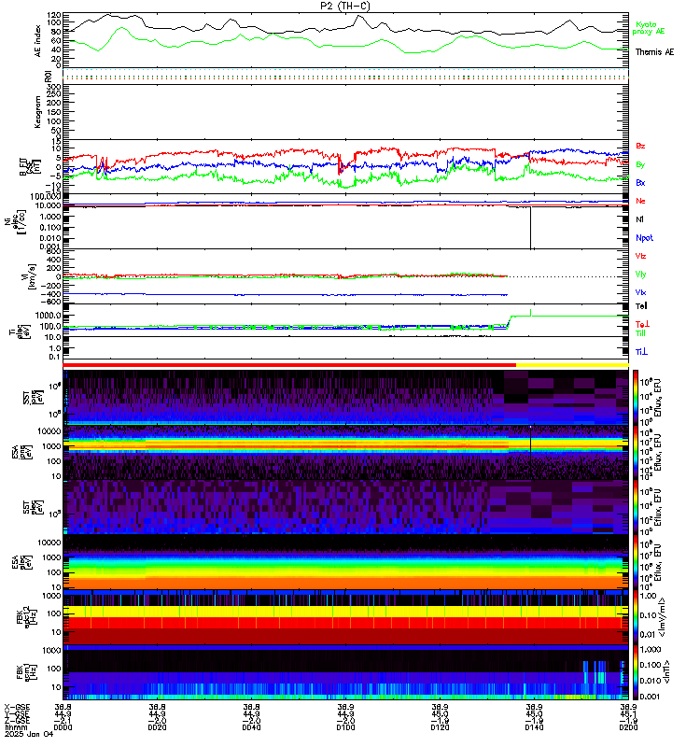Image resolution: width=700 pixels, height=747 pixels.
Task: Click the plot title P2 (TH-C)
Action: tap(344, 6)
